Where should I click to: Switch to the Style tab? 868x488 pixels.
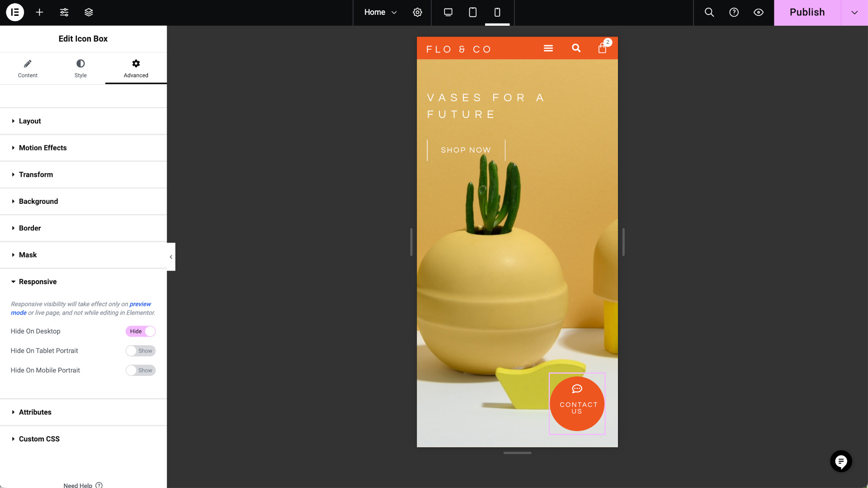click(x=80, y=68)
